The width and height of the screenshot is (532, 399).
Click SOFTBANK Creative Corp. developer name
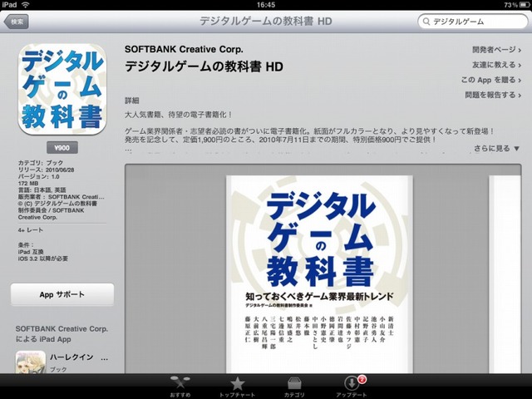[184, 49]
